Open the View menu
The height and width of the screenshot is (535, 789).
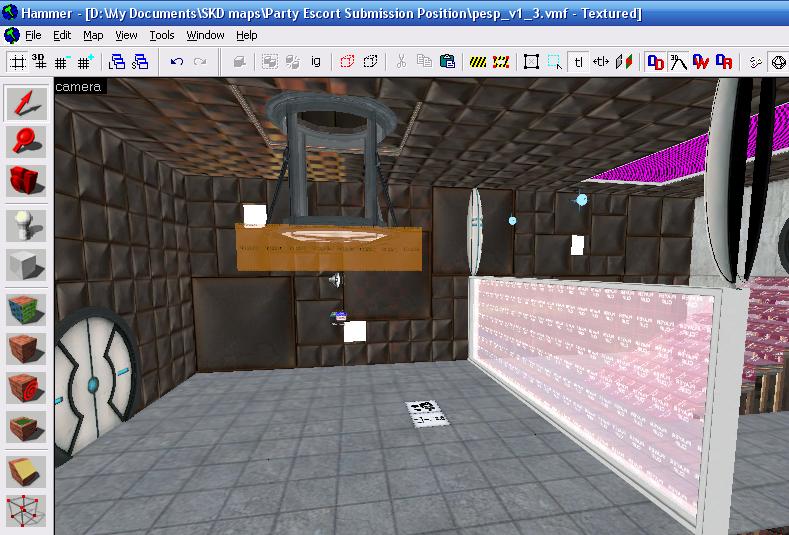126,35
